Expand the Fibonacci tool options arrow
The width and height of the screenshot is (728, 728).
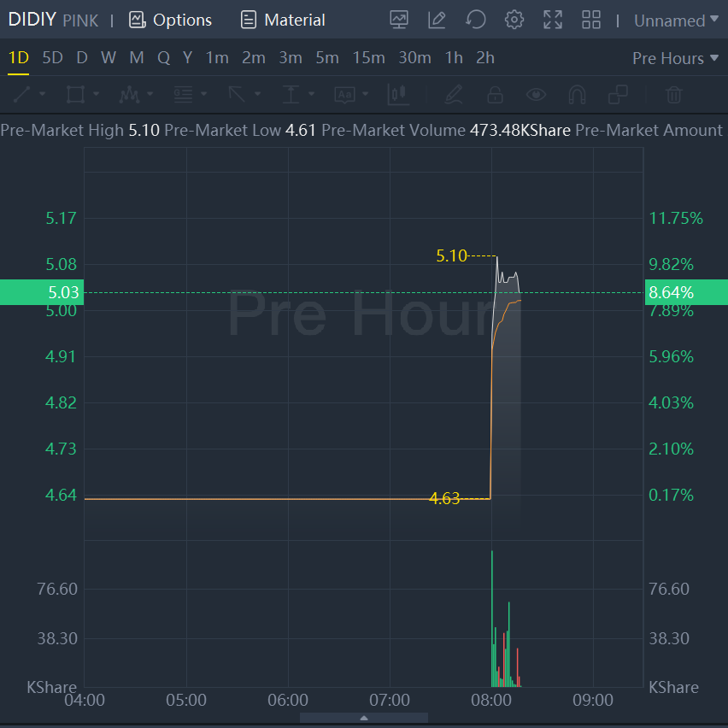pos(204,94)
